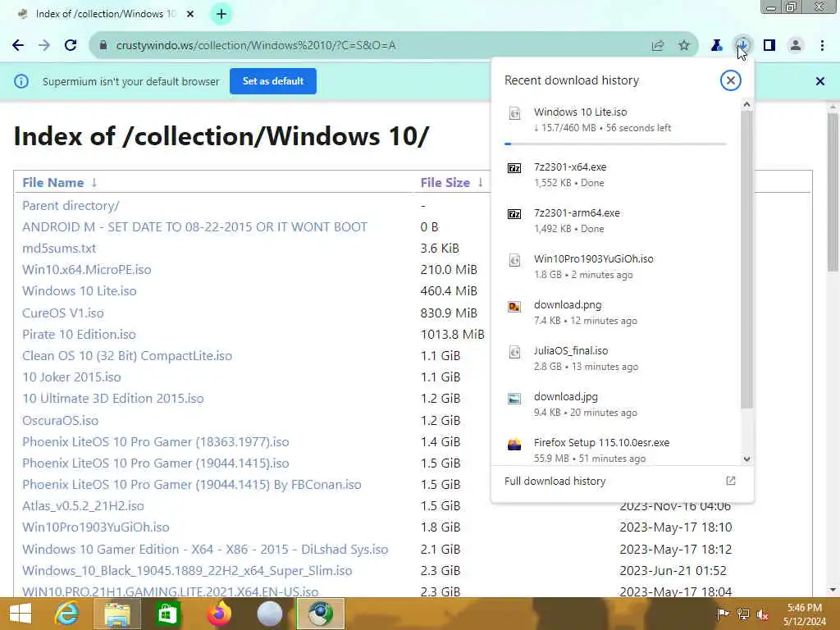Screen dimensions: 840x630
Task: Open the Windows Start menu
Action: click(21, 614)
